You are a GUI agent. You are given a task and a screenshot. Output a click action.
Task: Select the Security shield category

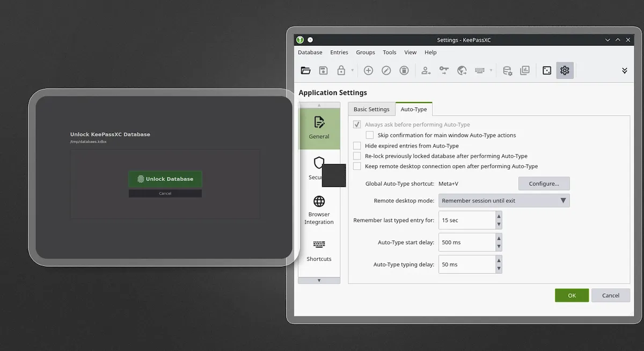[x=319, y=167]
